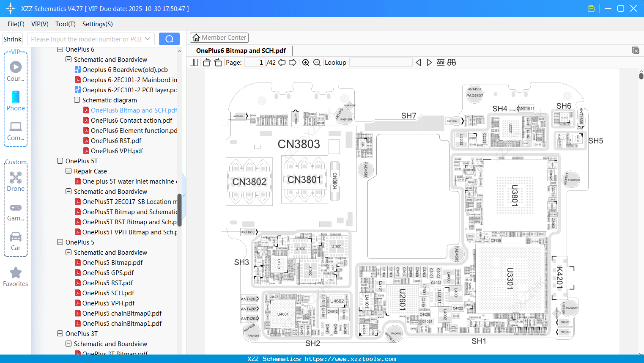Rotate the page counterclockwise
This screenshot has width=644, height=363.
[x=207, y=63]
